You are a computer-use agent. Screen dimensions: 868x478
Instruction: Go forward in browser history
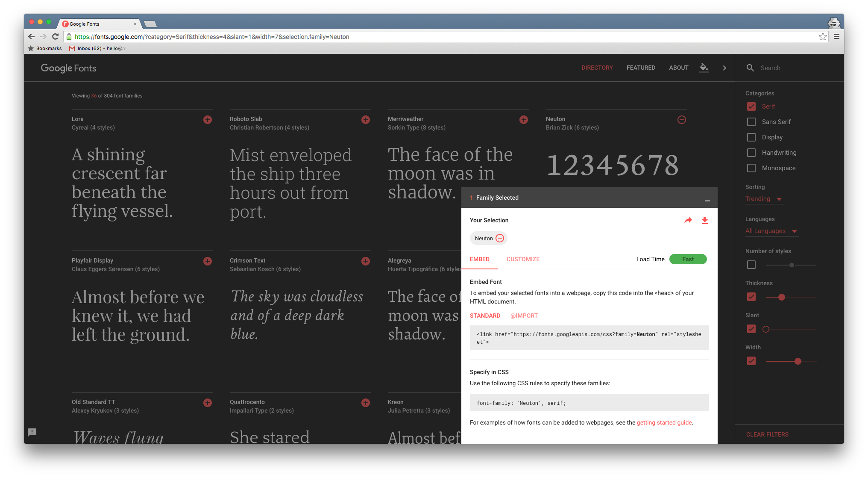tap(43, 37)
